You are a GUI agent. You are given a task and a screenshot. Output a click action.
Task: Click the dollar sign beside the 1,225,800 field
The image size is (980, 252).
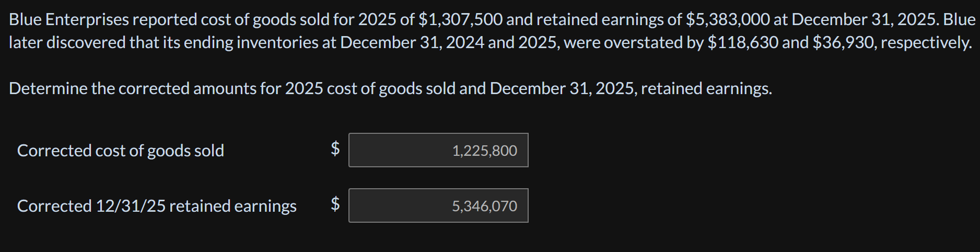(335, 149)
